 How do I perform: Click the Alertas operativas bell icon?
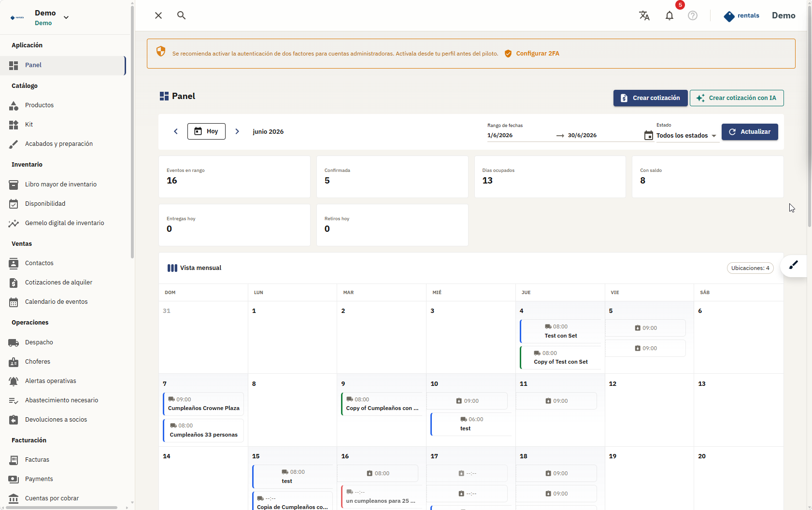point(14,381)
